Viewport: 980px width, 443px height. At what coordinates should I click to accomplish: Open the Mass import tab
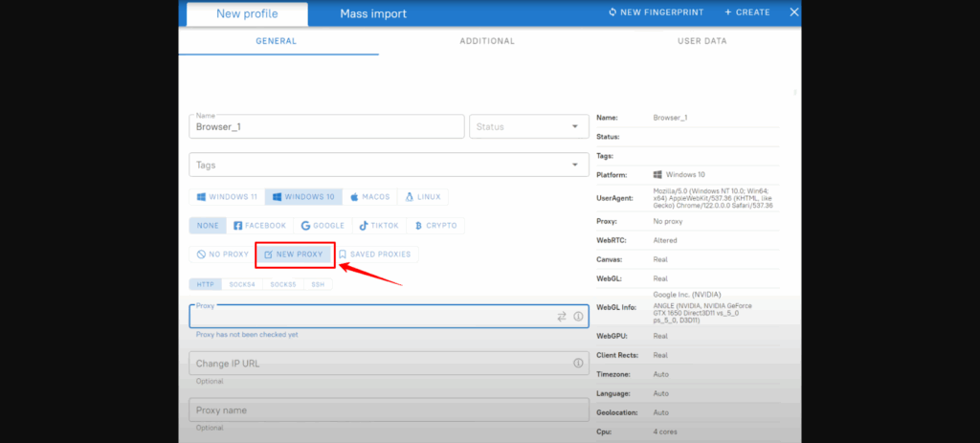pos(373,13)
